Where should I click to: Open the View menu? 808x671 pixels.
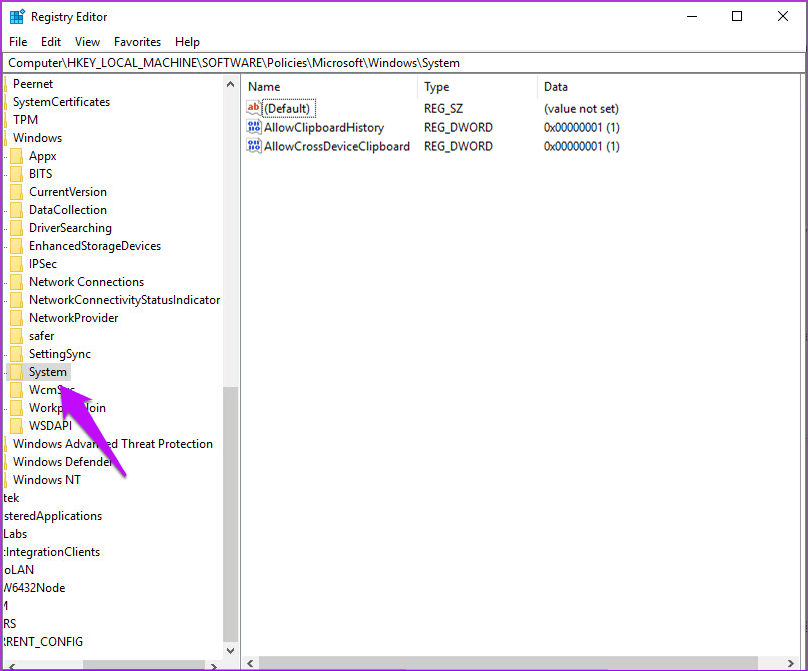click(x=87, y=42)
